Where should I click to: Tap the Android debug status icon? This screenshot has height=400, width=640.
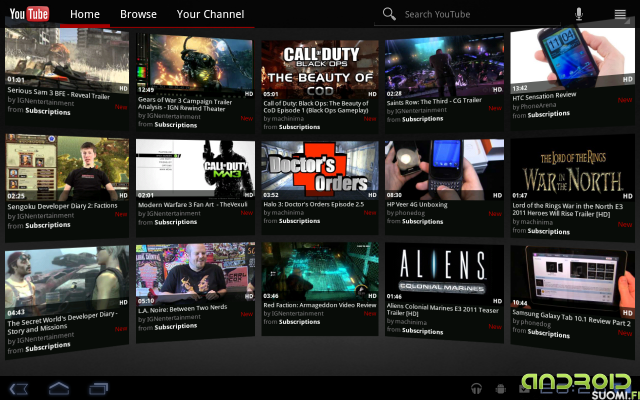500,389
